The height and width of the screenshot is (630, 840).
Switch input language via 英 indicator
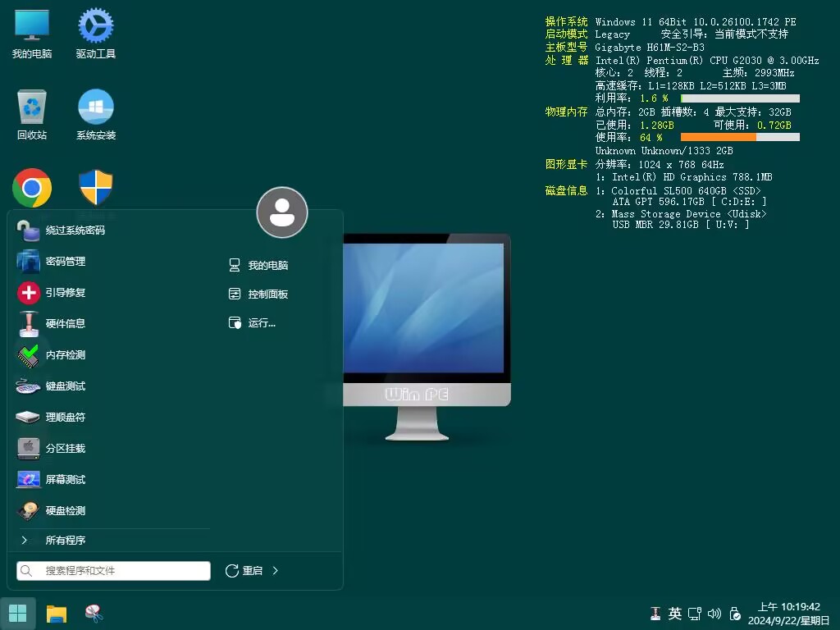pos(675,614)
